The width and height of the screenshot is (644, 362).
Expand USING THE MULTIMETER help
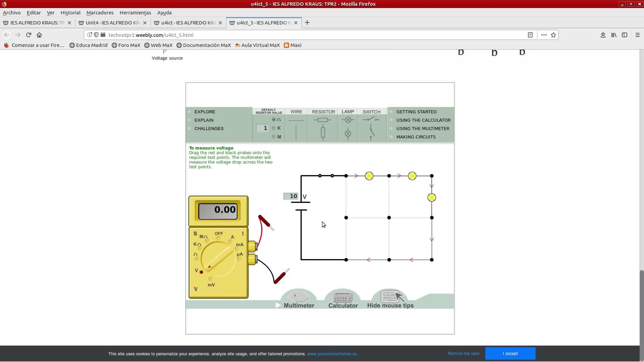(422, 128)
